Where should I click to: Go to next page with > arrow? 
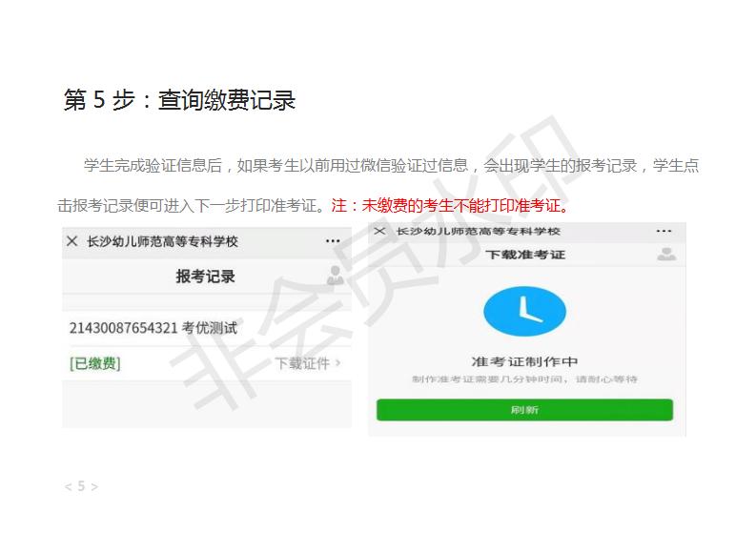point(94,486)
